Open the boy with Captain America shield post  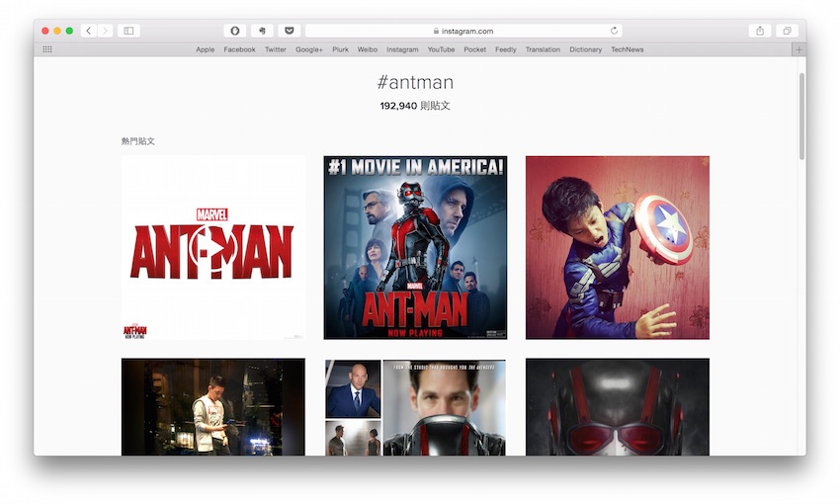point(617,247)
